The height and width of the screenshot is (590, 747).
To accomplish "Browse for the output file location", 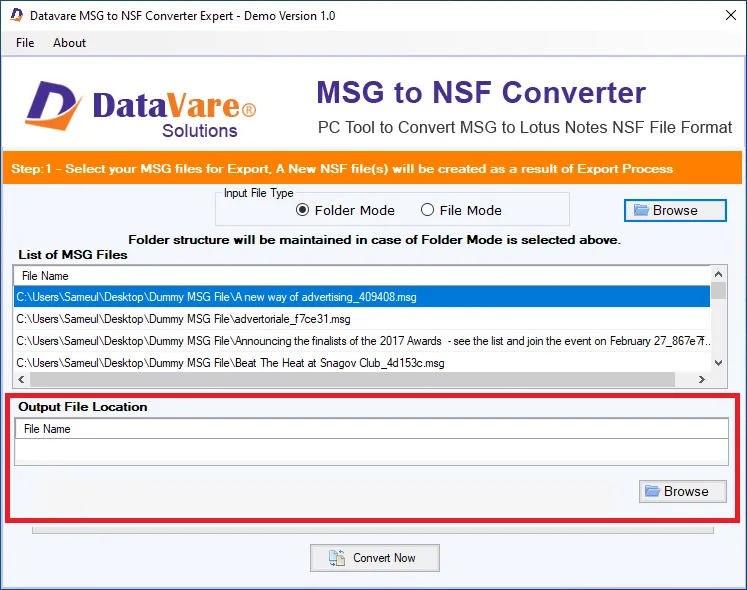I will pyautogui.click(x=683, y=491).
